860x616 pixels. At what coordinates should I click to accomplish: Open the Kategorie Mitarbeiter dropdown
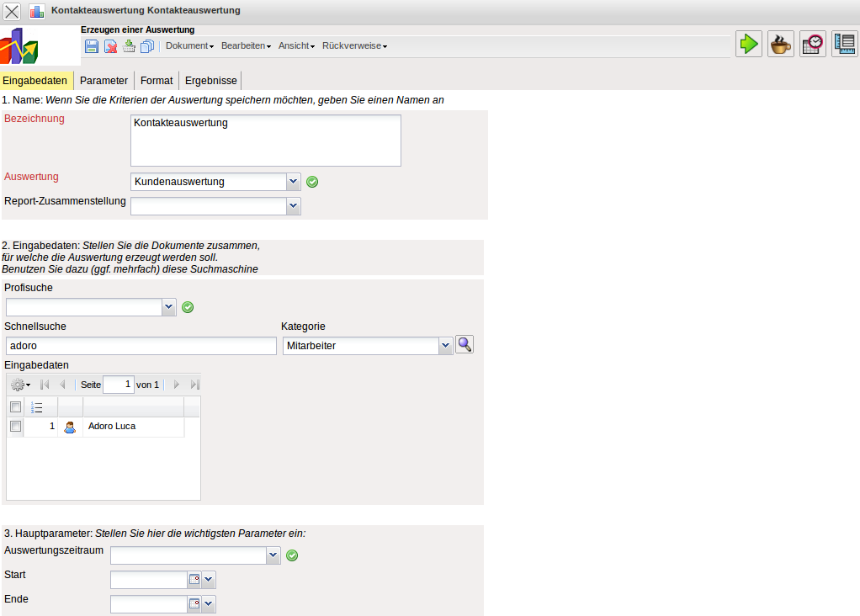pyautogui.click(x=446, y=346)
